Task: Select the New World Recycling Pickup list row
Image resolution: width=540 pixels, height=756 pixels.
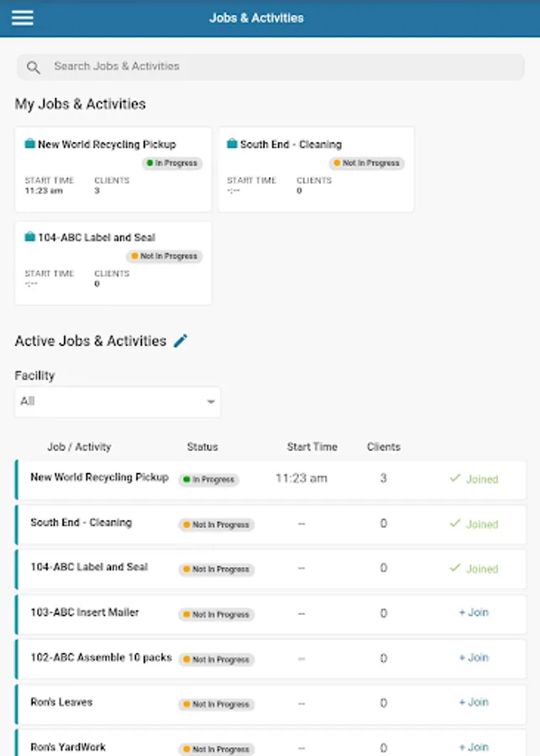Action: coord(100,478)
